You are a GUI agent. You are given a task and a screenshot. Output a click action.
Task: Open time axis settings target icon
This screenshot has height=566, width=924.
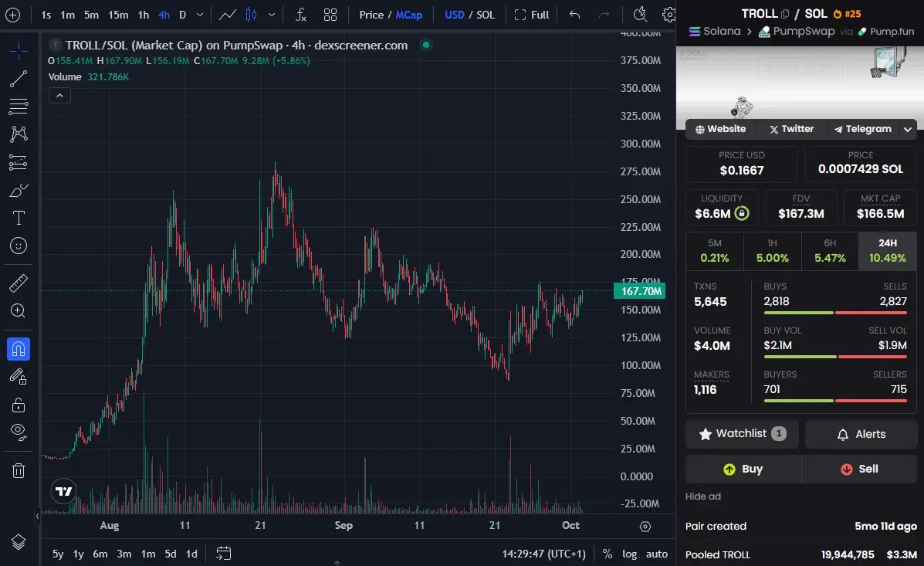(x=645, y=527)
